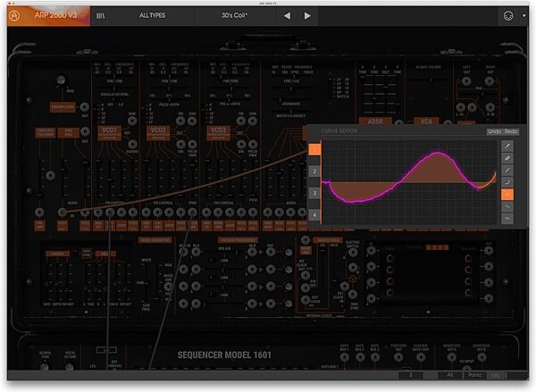
Task: Select the curved line tool
Action: (507, 182)
